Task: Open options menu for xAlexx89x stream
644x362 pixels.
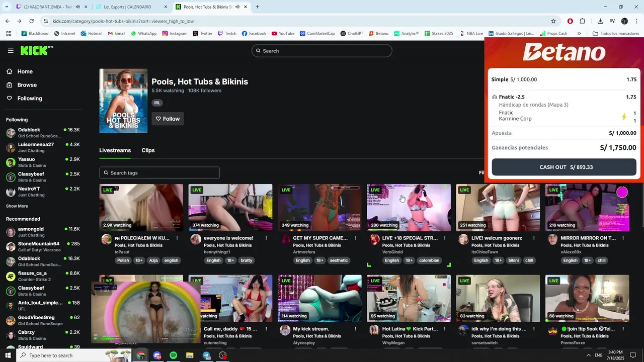Action: pos(623,238)
